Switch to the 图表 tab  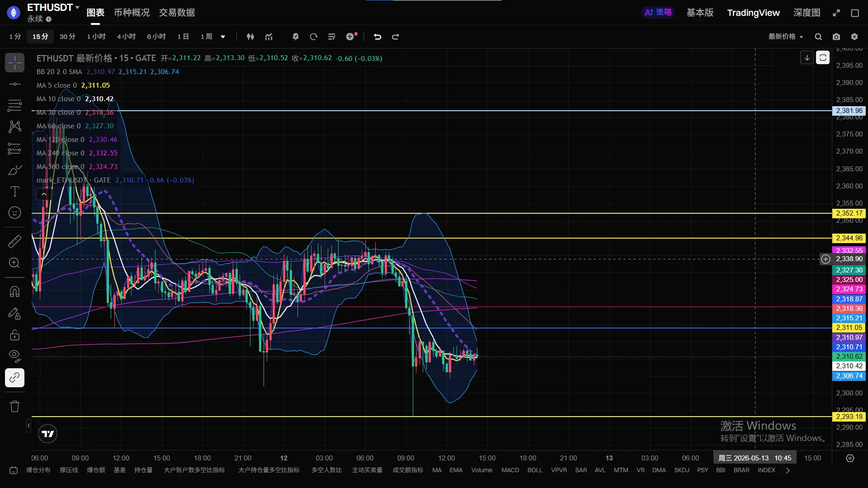(x=95, y=13)
